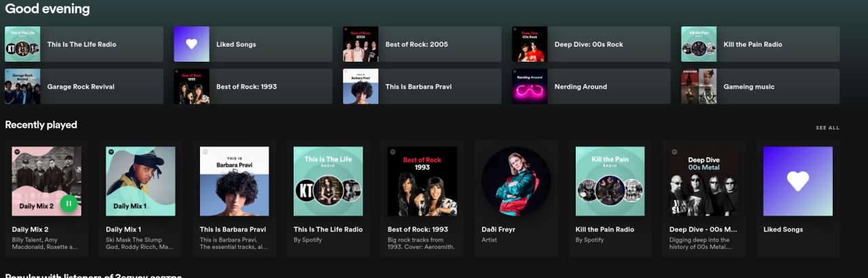Click This Is The Life Radio shortcut cover

(x=22, y=44)
